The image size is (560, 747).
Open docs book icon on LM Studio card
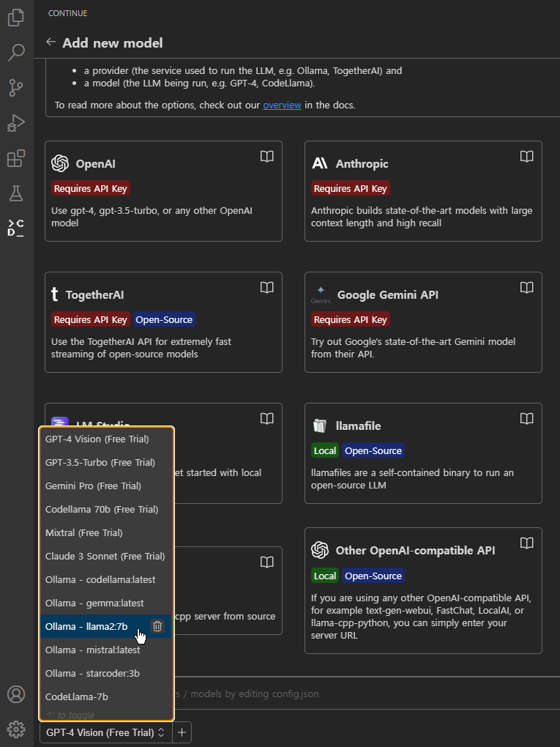266,418
